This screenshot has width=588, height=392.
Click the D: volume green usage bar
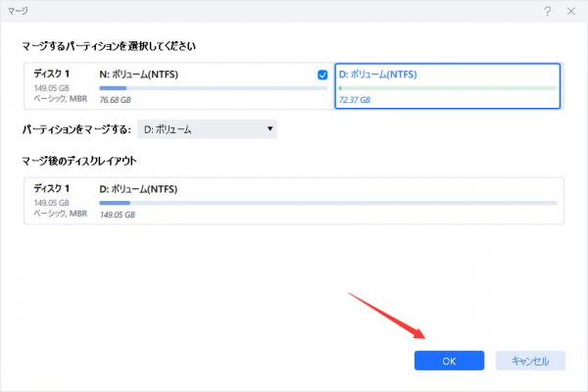(x=447, y=88)
